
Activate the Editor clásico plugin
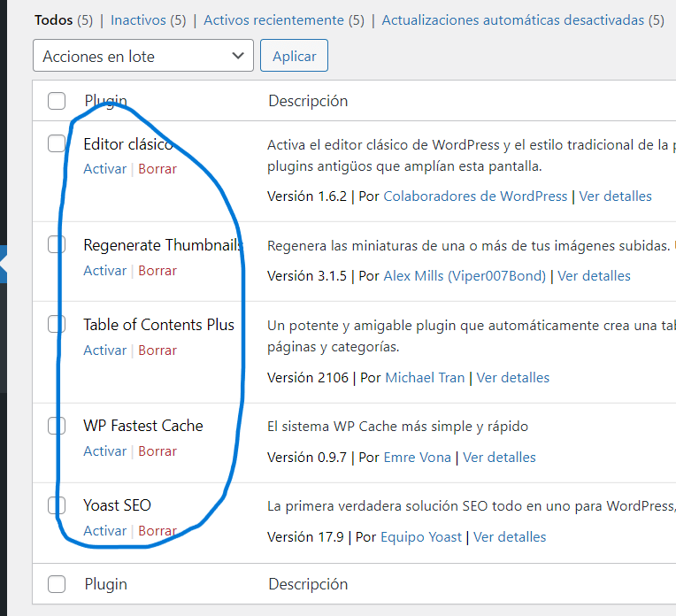click(x=104, y=169)
